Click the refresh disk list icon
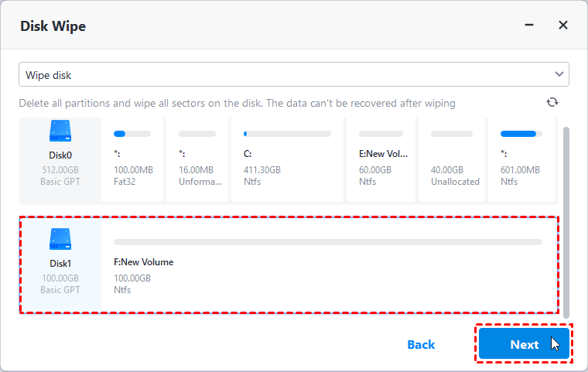The width and height of the screenshot is (588, 372). tap(552, 102)
